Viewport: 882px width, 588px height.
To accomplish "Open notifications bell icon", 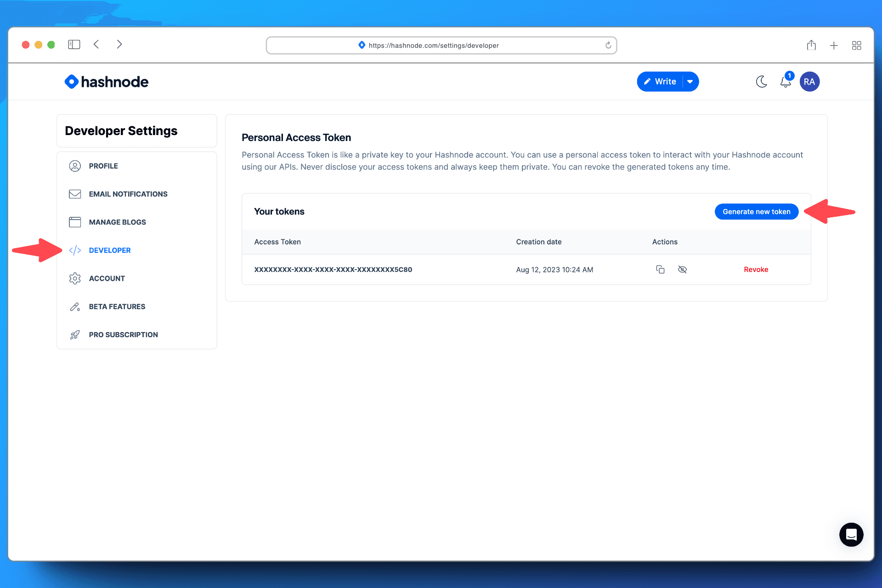I will click(x=786, y=82).
